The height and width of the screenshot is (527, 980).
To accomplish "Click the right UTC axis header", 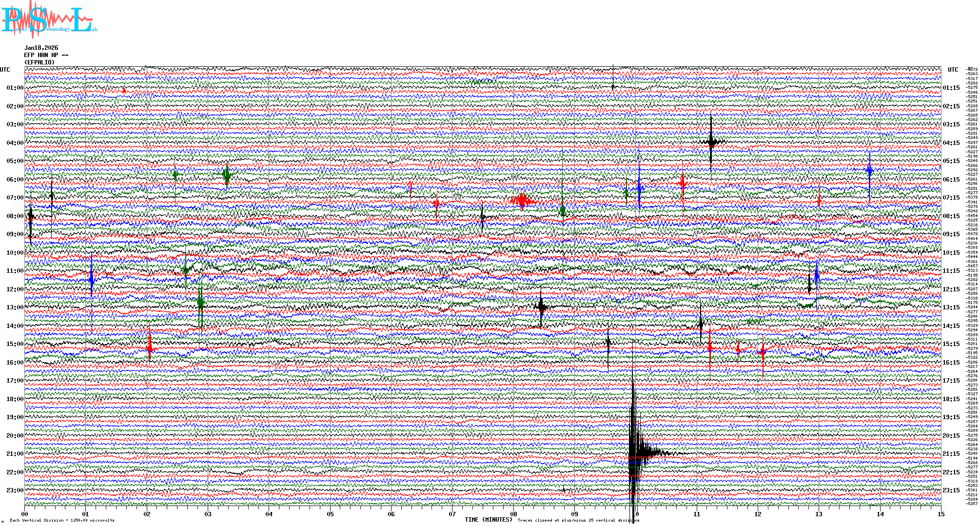I will pos(953,70).
